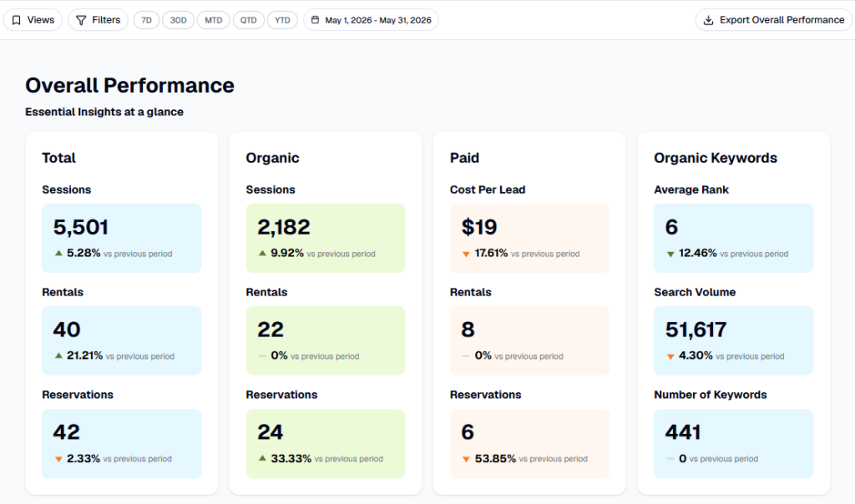Click Paid Reservations value 6
Viewport: 855px width, 504px height.
[468, 432]
